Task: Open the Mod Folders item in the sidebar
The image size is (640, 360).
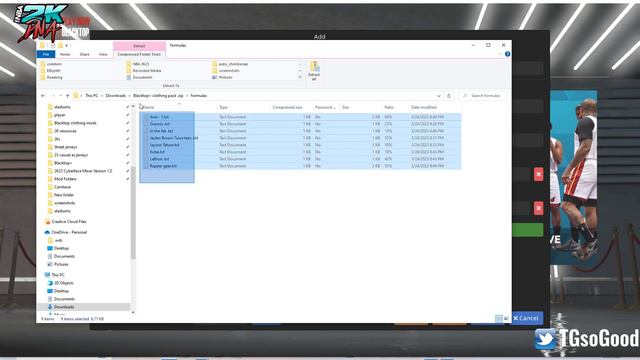Action: [x=62, y=179]
